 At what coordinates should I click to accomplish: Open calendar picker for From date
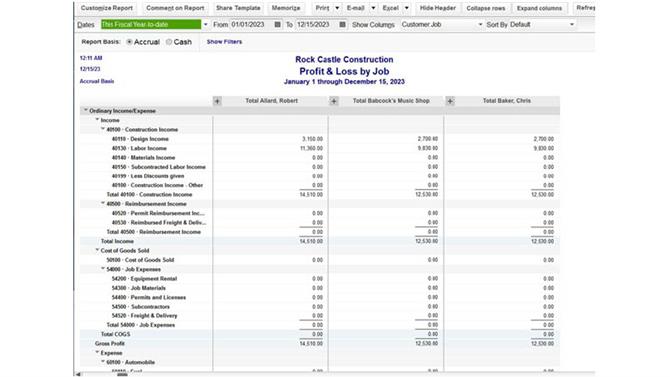click(x=277, y=25)
